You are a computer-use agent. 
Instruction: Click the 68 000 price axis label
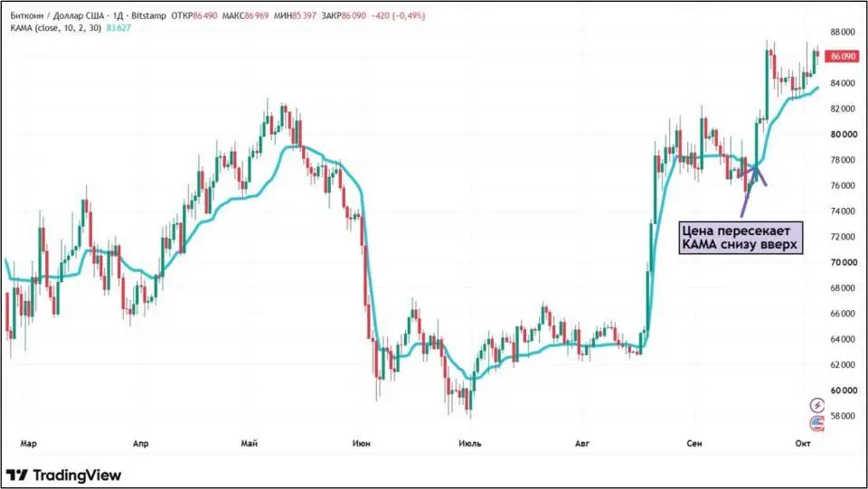click(843, 287)
